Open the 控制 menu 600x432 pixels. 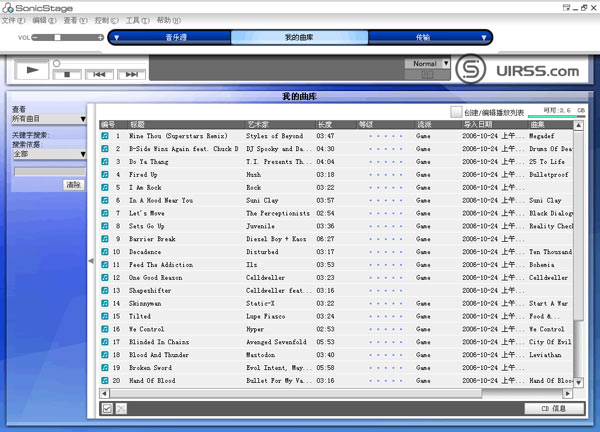pos(106,20)
